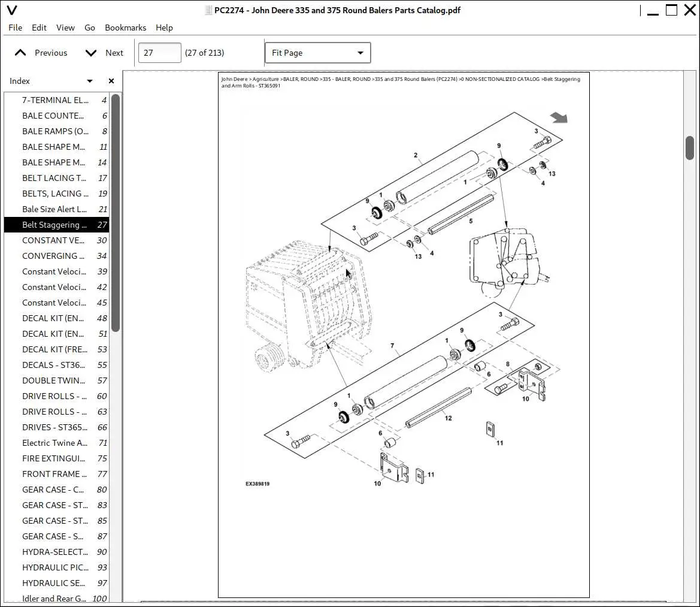The image size is (700, 607).
Task: Select the highlighted Belt Staggering ... entry
Action: pyautogui.click(x=57, y=225)
